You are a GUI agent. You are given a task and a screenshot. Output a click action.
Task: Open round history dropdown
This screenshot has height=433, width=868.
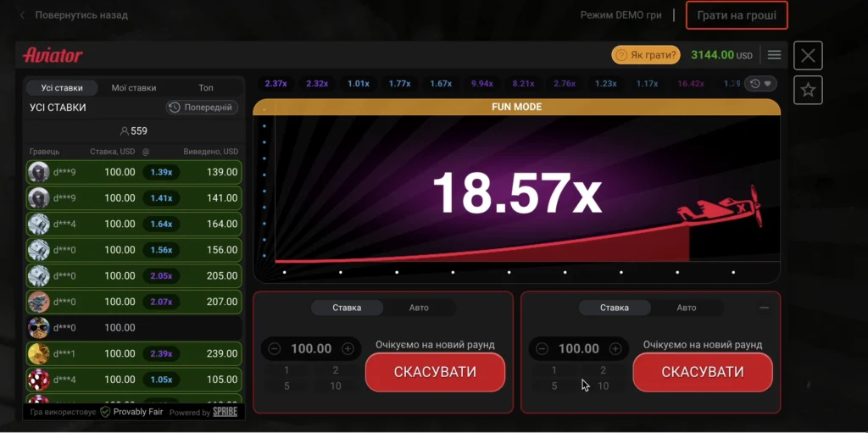click(x=760, y=84)
